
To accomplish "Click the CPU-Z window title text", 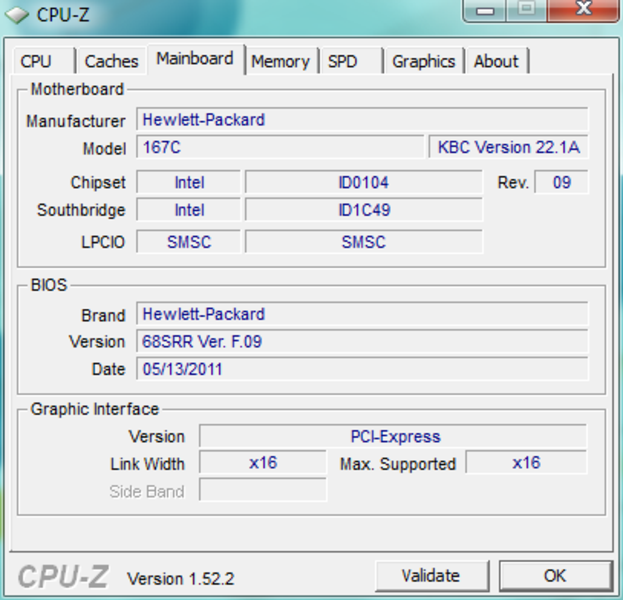I will 63,15.
